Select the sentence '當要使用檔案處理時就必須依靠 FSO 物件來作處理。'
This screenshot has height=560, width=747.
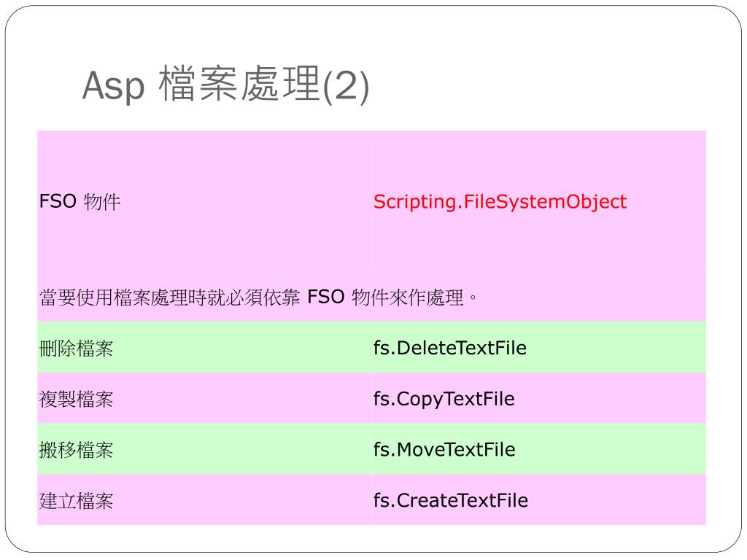pos(258,297)
